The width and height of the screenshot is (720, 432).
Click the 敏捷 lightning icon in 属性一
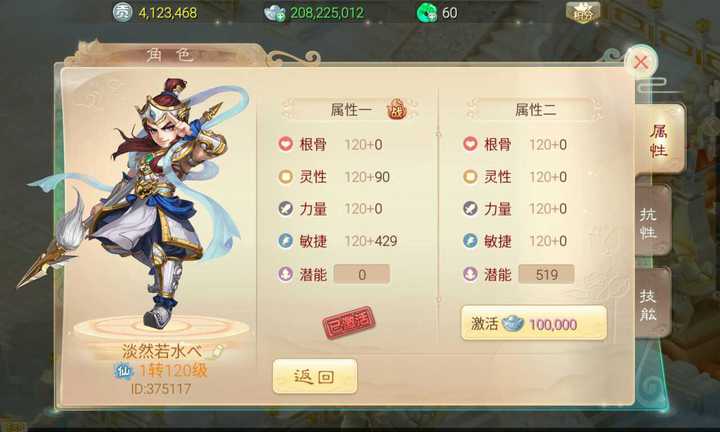pos(286,241)
